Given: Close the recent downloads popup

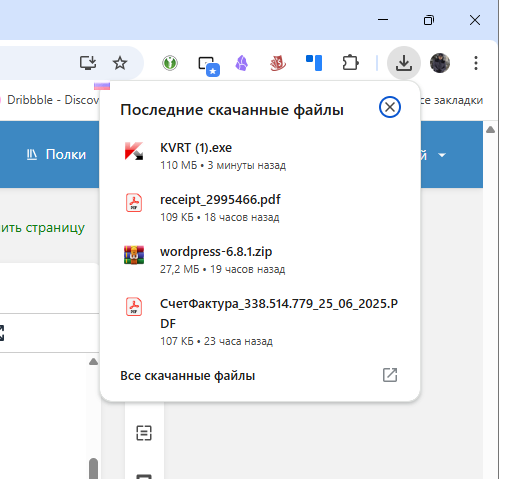Looking at the screenshot, I should [x=390, y=107].
